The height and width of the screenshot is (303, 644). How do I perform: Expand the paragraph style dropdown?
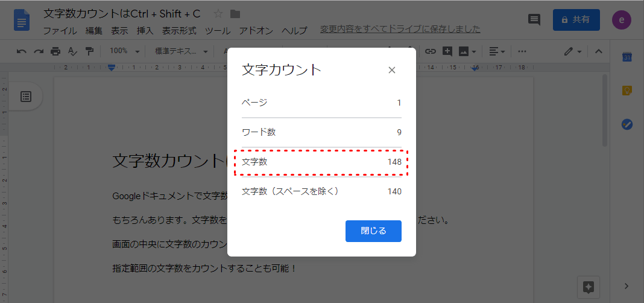click(181, 51)
